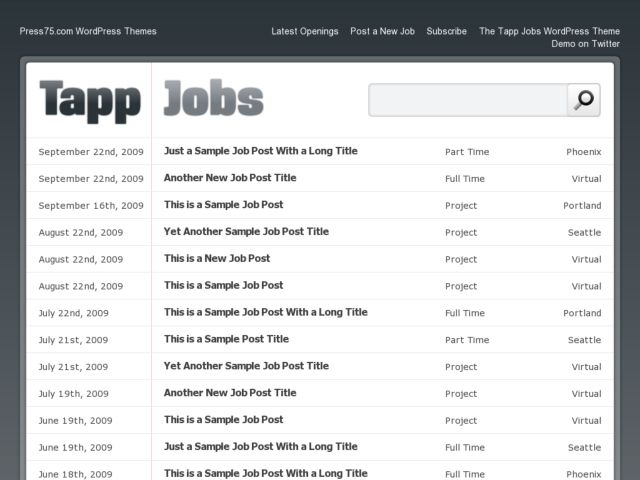This screenshot has height=480, width=640.
Task: Click Seattle in the July 21st row
Action: [584, 340]
